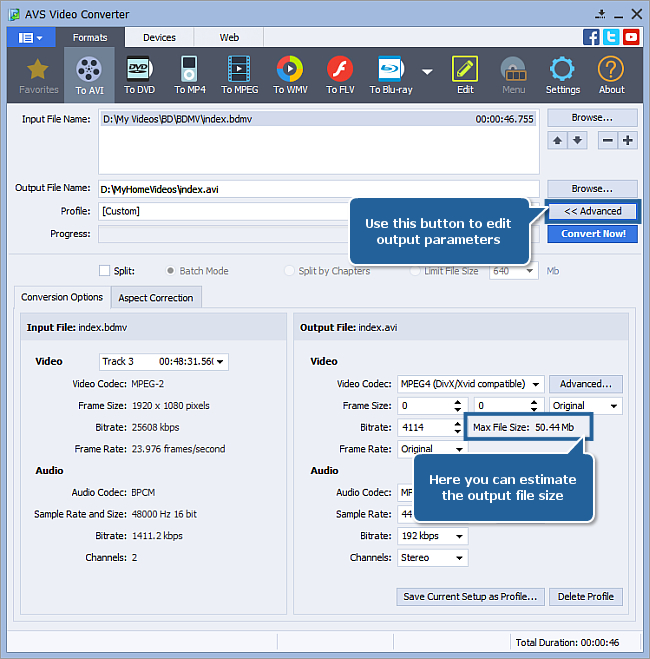Select Split by Chapters radio button
The width and height of the screenshot is (650, 659).
289,271
